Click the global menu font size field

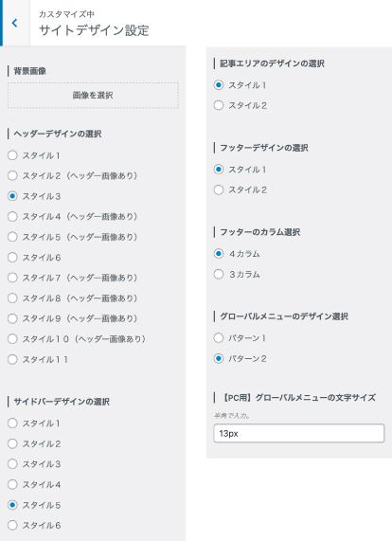tap(299, 433)
